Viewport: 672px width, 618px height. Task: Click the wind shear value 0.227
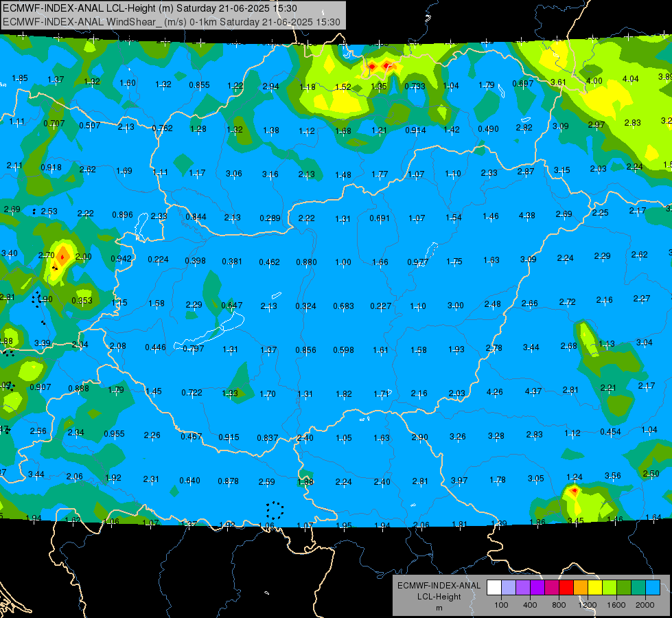point(380,306)
